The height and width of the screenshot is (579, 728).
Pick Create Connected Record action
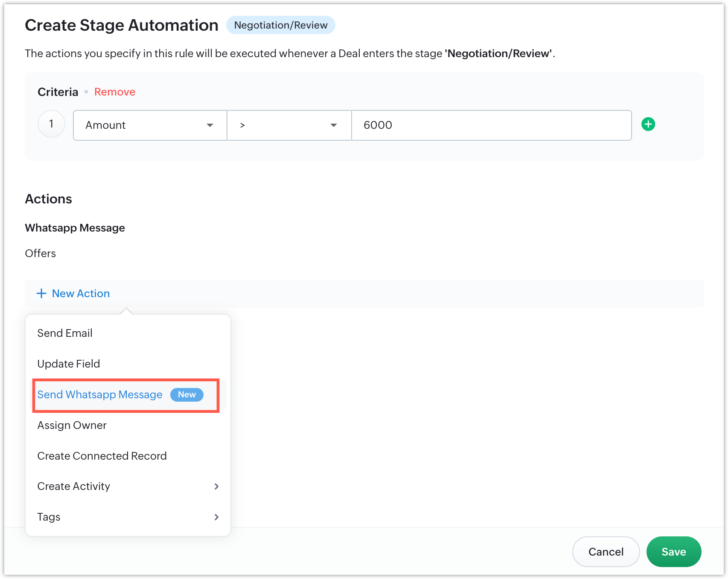pyautogui.click(x=102, y=456)
